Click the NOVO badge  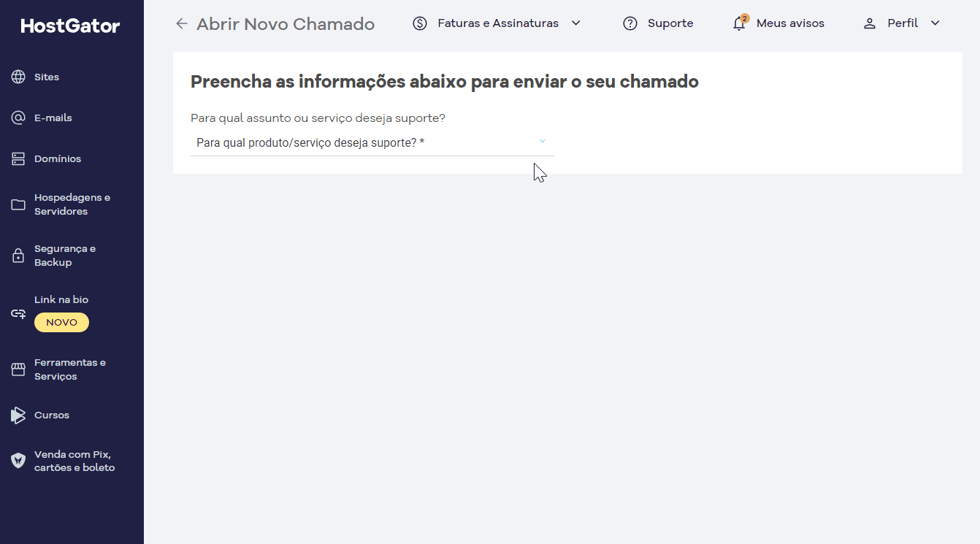click(61, 322)
